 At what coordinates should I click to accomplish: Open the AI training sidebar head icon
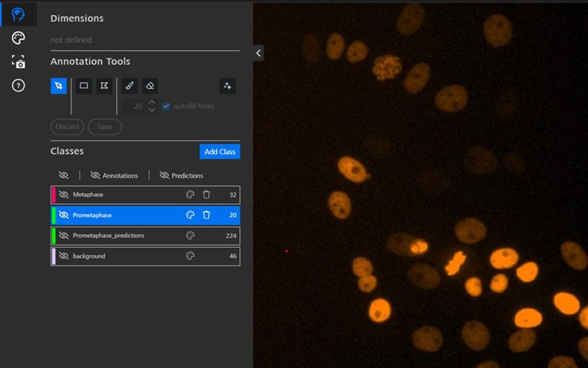tap(18, 14)
